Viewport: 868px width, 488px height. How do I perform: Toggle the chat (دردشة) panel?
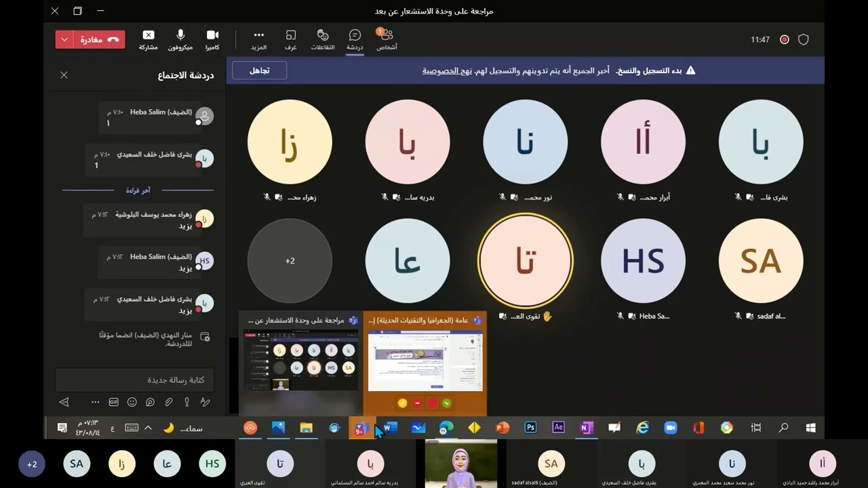(x=355, y=40)
